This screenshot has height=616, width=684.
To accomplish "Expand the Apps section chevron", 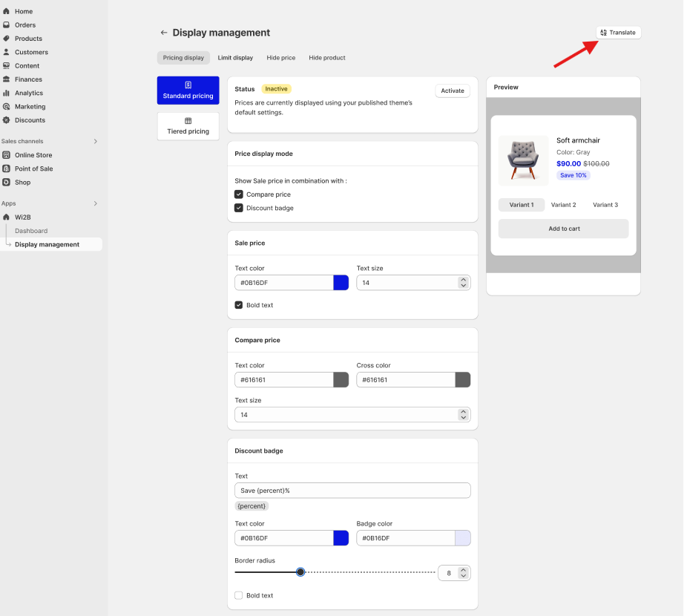I will [96, 203].
